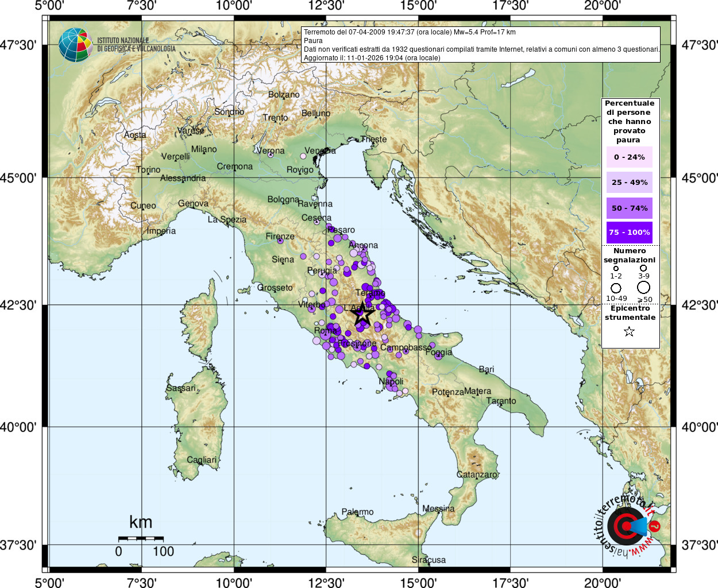Click the 10-49 reports circle in legend
This screenshot has height=588, width=718.
pyautogui.click(x=616, y=288)
